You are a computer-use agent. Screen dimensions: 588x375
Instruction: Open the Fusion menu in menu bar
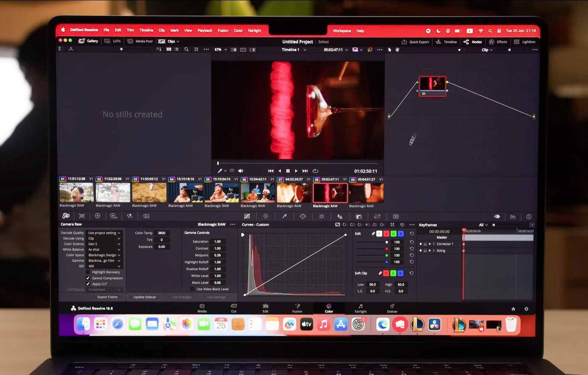[223, 30]
